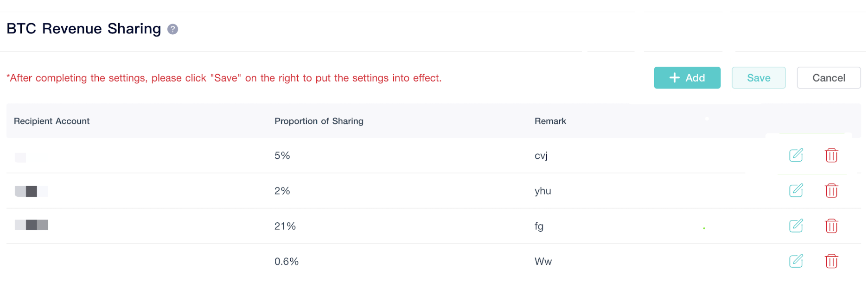This screenshot has width=868, height=302.
Task: Edit the cvj sharing row
Action: click(x=796, y=155)
